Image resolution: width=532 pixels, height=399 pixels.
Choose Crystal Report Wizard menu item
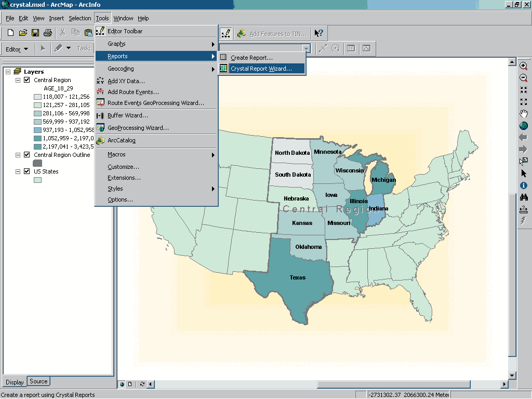tap(262, 69)
